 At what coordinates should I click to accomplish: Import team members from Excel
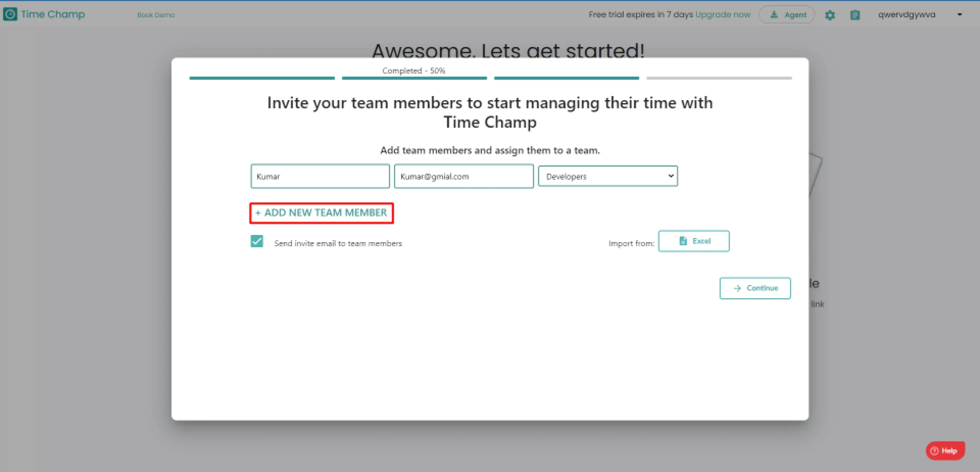point(694,241)
